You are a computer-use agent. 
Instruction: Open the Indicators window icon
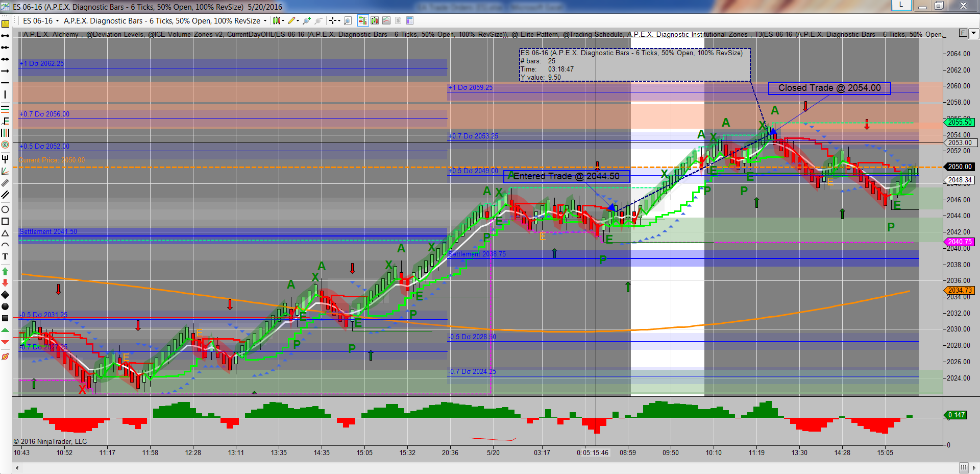(386, 20)
